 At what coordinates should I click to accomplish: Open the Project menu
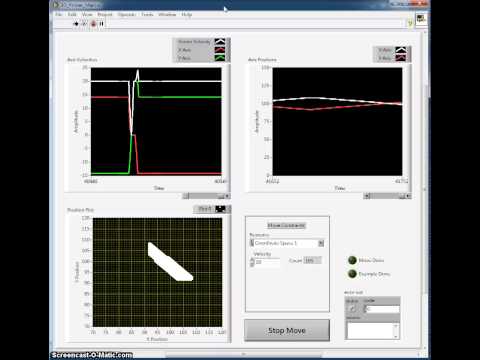point(105,15)
